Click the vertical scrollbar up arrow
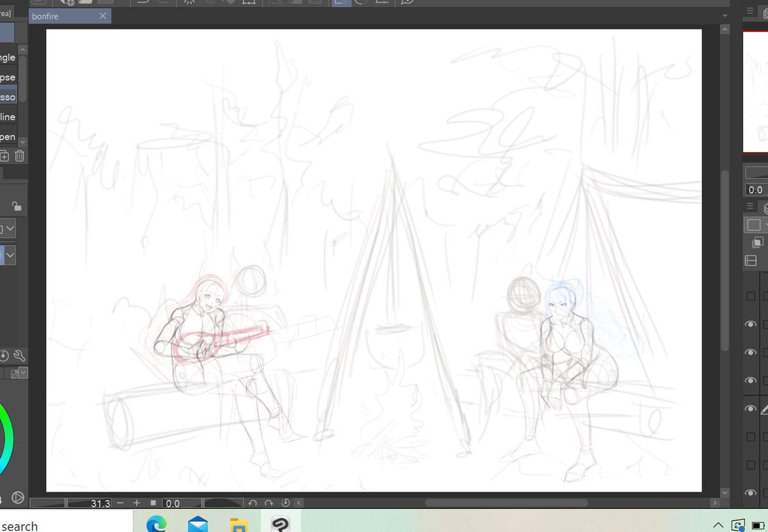The image size is (768, 532). tap(724, 29)
